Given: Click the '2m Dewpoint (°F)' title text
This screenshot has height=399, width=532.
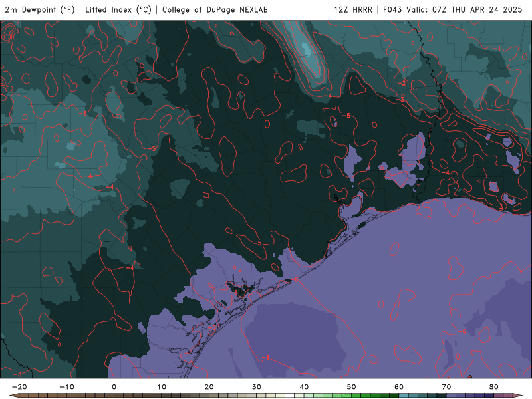Looking at the screenshot, I should (x=40, y=9).
